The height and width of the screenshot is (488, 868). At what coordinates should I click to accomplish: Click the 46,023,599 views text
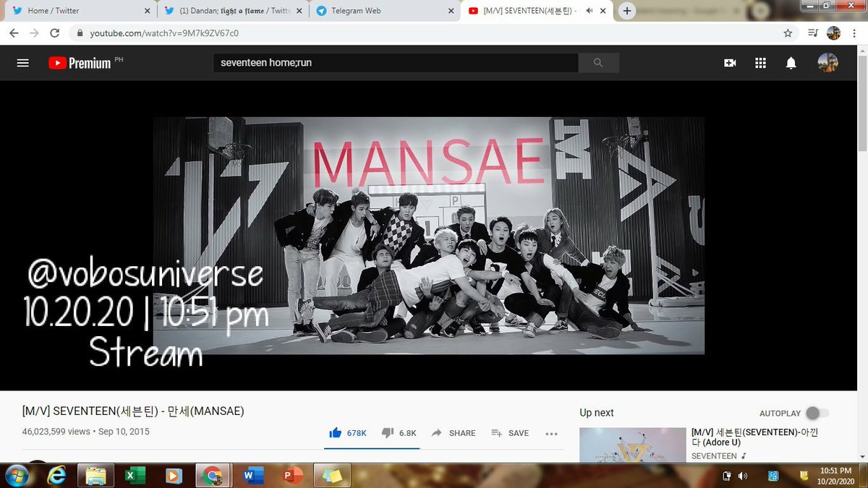[56, 432]
